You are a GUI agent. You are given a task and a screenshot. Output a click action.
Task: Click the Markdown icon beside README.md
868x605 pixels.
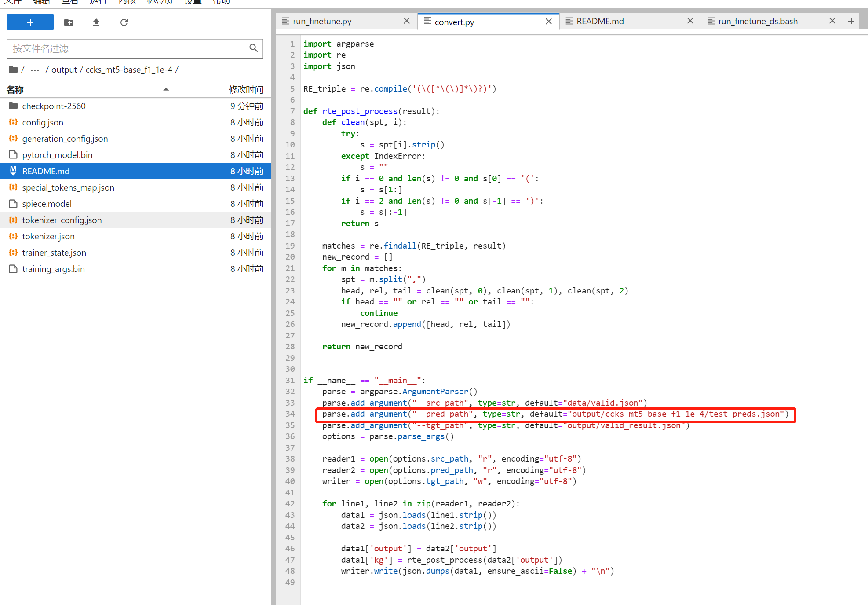pos(13,171)
